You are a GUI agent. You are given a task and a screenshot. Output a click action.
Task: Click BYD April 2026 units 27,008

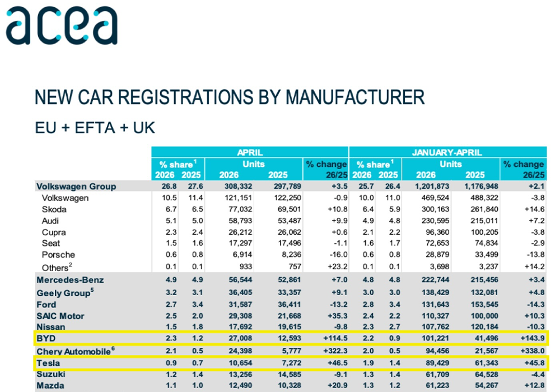pos(240,338)
